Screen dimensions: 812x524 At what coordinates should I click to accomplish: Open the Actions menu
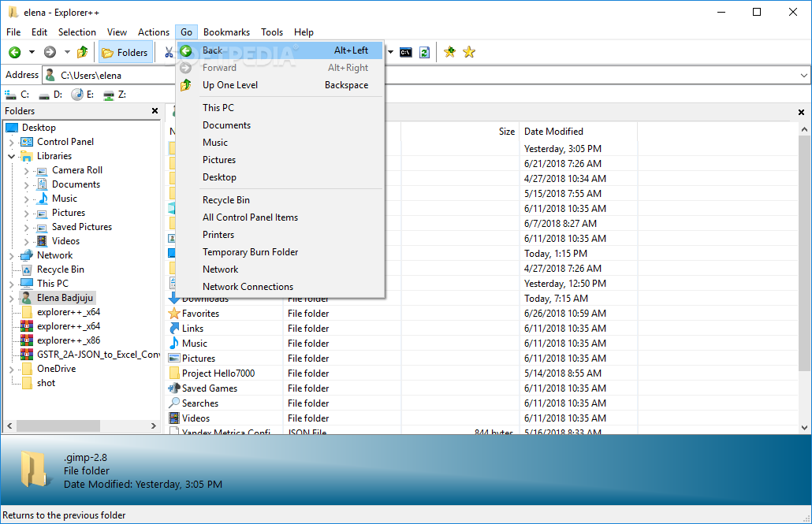click(x=154, y=32)
